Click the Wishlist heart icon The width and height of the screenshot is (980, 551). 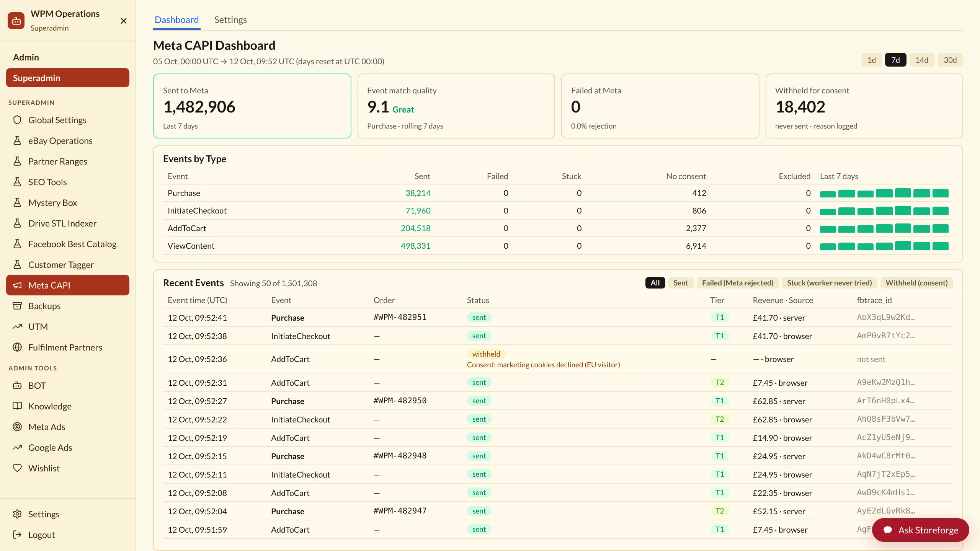[17, 468]
